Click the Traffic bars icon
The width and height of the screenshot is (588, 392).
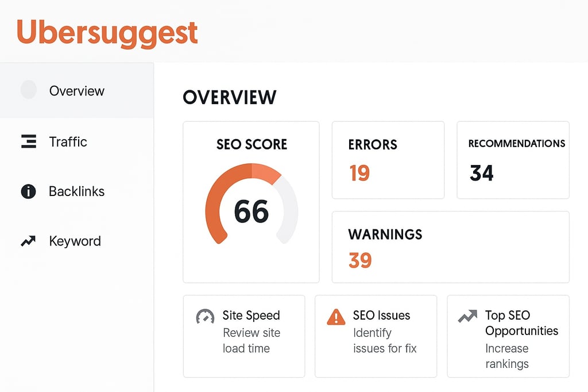coord(29,141)
